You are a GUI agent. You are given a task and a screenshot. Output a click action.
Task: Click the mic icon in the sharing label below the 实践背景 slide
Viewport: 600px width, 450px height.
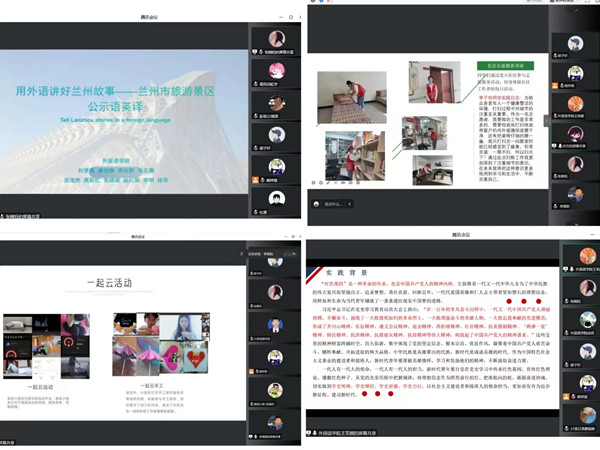coord(313,435)
